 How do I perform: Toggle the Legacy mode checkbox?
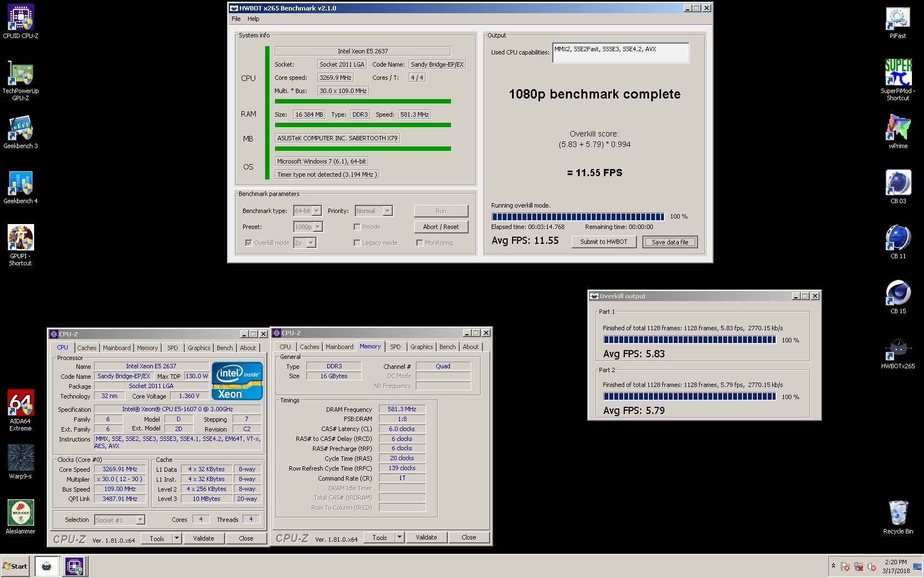click(357, 243)
